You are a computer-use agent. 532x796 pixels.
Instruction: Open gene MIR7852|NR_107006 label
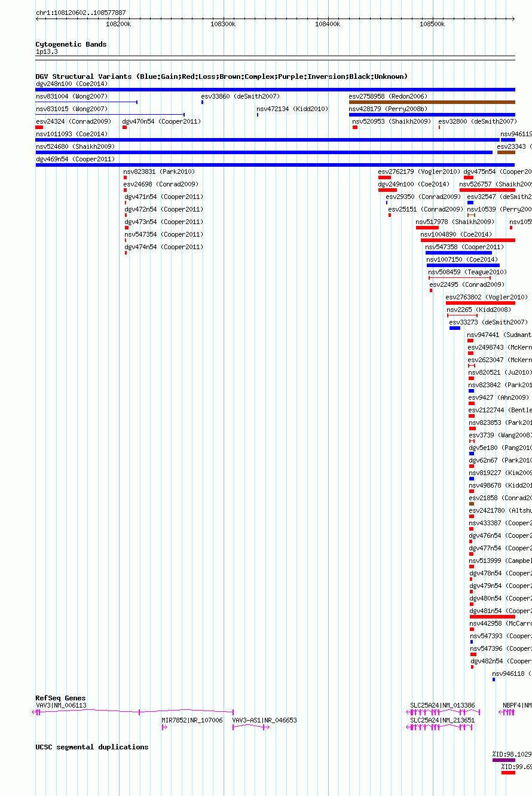pos(192,720)
